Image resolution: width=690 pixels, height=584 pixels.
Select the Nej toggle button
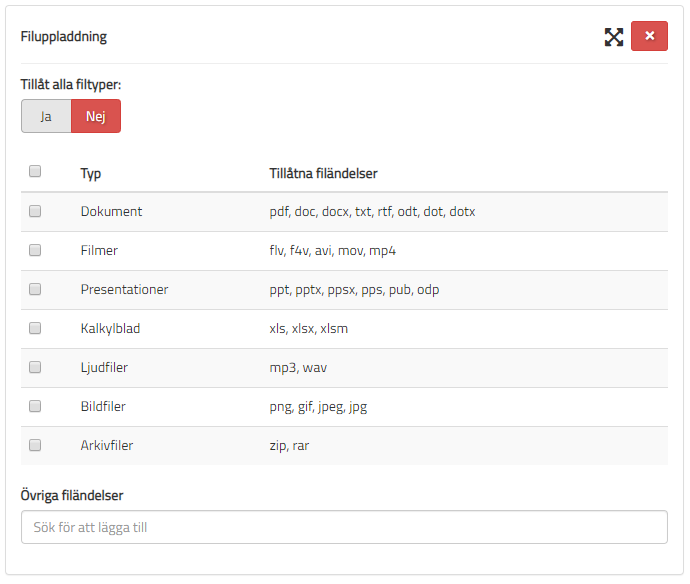[x=96, y=116]
